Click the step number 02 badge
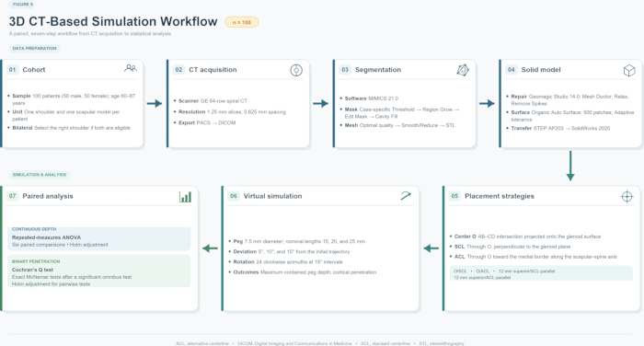The width and height of the screenshot is (644, 346). tap(178, 69)
